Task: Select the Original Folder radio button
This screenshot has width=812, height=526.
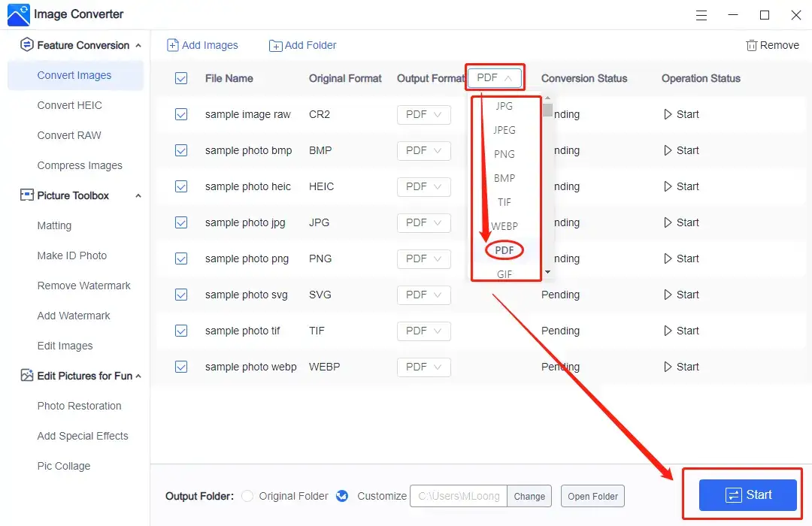Action: (247, 496)
